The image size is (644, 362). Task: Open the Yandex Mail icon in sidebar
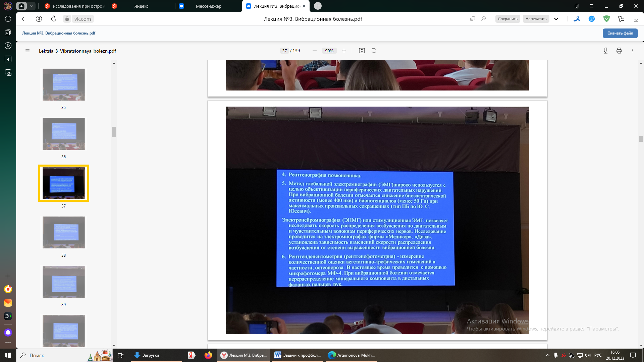point(8,303)
